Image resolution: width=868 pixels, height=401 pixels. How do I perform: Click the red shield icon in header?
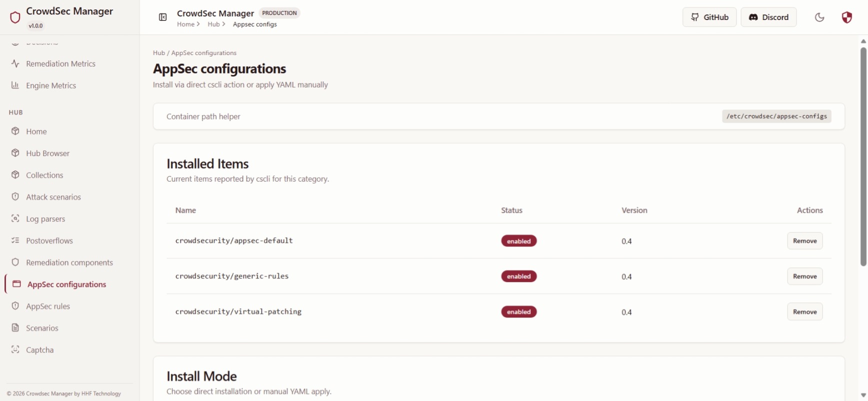point(846,17)
